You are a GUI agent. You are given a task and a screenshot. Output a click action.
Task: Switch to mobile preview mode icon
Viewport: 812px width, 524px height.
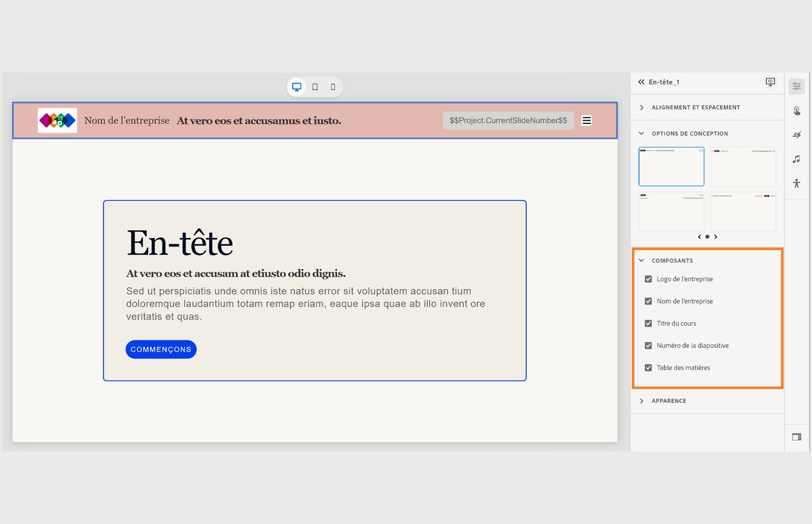(333, 87)
